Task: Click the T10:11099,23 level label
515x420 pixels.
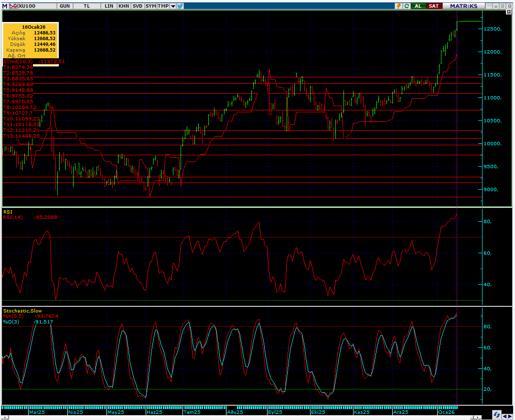Action: tap(21, 119)
